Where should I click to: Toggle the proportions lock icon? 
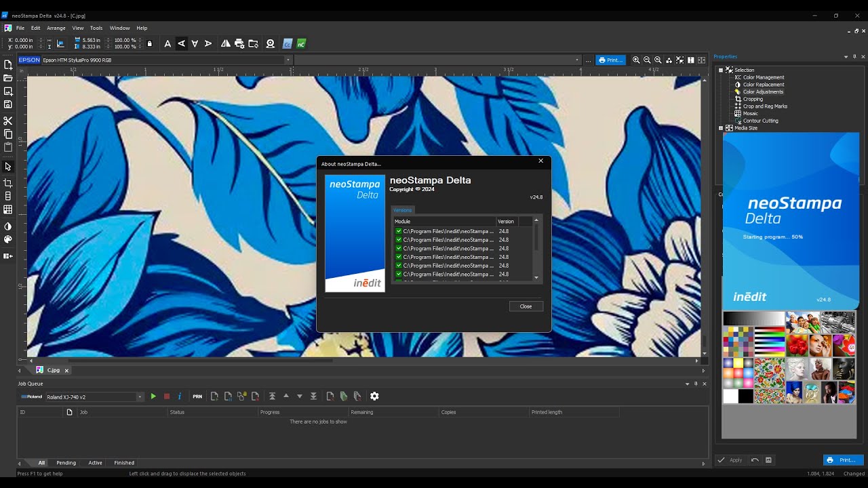pos(150,43)
